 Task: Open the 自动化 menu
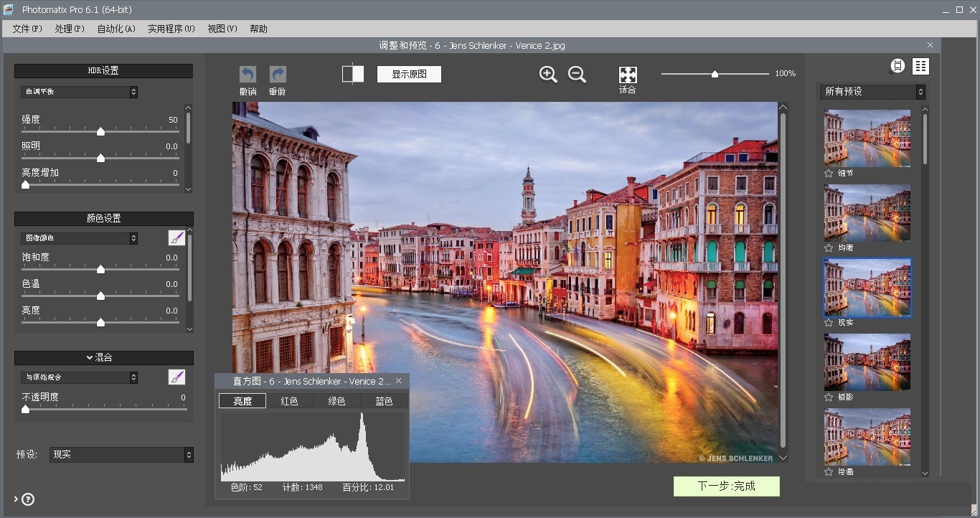(x=115, y=29)
